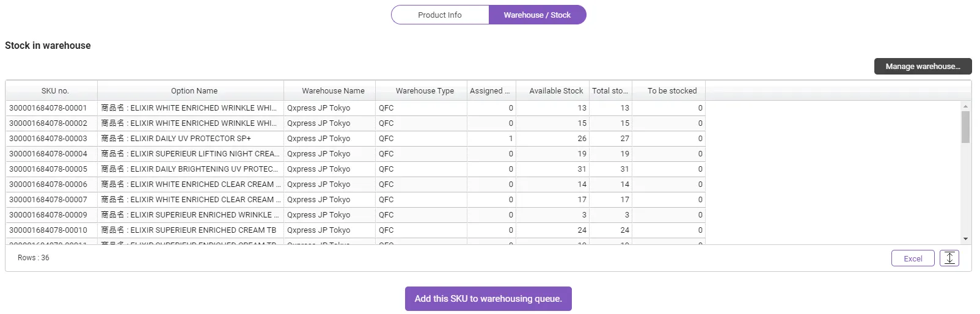
Task: Sort by Option Name column header
Action: coord(194,91)
